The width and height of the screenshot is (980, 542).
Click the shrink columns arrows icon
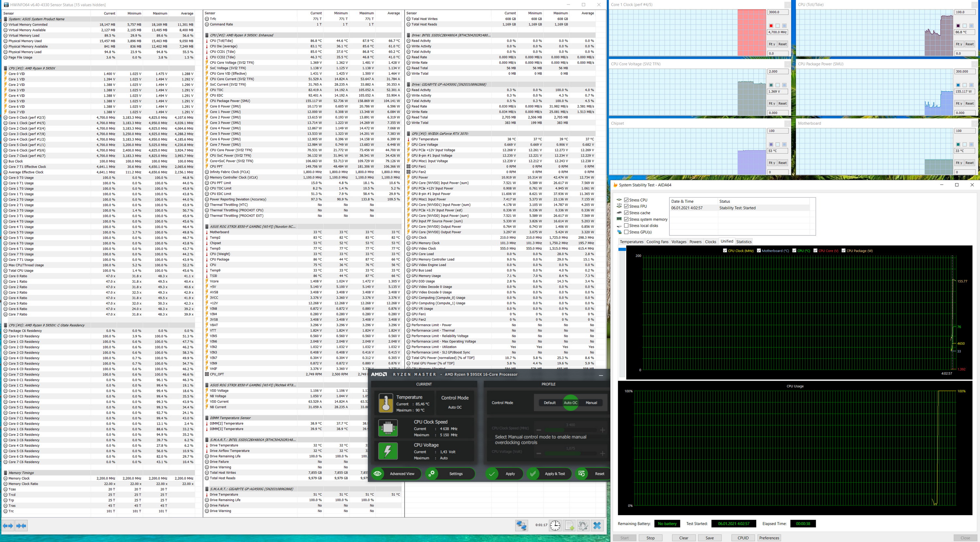tap(21, 526)
